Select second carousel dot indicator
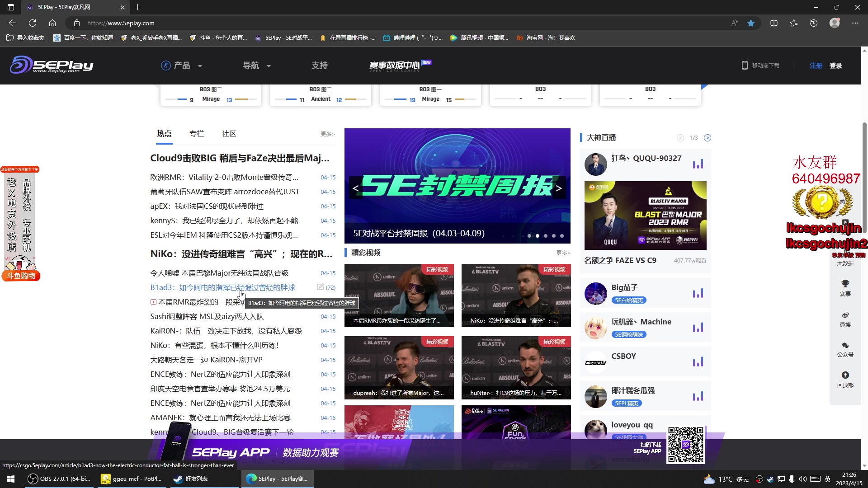Viewport: 868px width, 488px height. pyautogui.click(x=538, y=236)
